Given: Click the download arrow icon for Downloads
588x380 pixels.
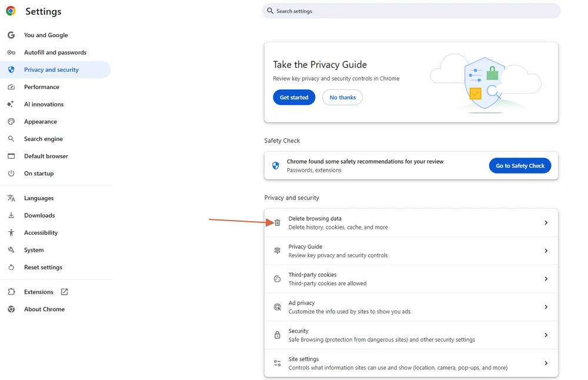Looking at the screenshot, I should pos(11,215).
